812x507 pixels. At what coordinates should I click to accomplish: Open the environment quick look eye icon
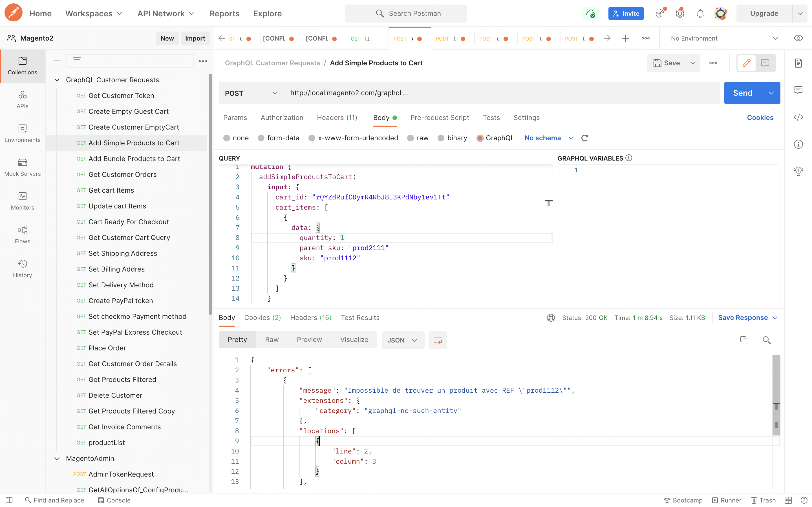(798, 38)
